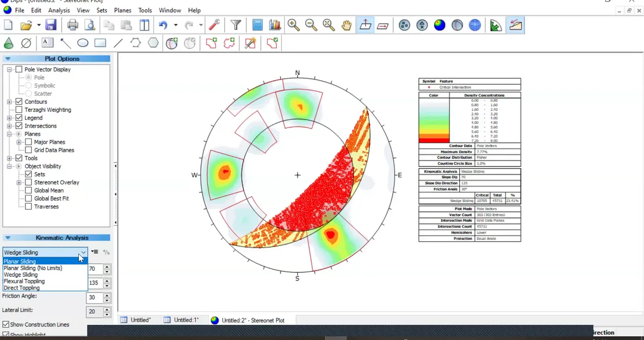Enable Major Planes checkbox

(x=29, y=142)
